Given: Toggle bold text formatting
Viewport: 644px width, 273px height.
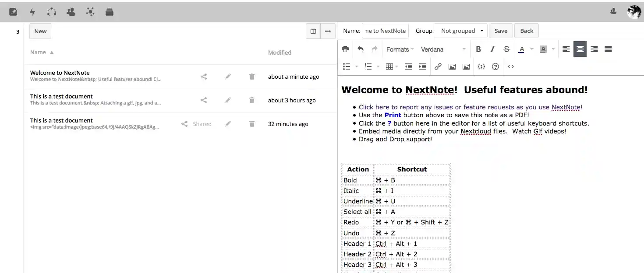Looking at the screenshot, I should pyautogui.click(x=478, y=49).
